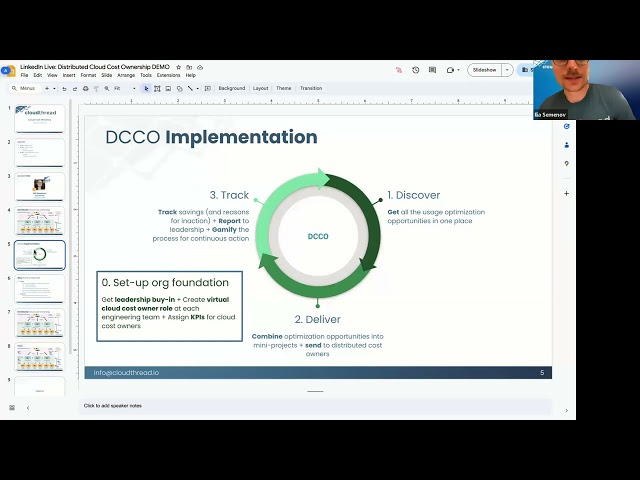This screenshot has height=480, width=640.
Task: Select slide 4 thumbnail
Action: click(40, 221)
